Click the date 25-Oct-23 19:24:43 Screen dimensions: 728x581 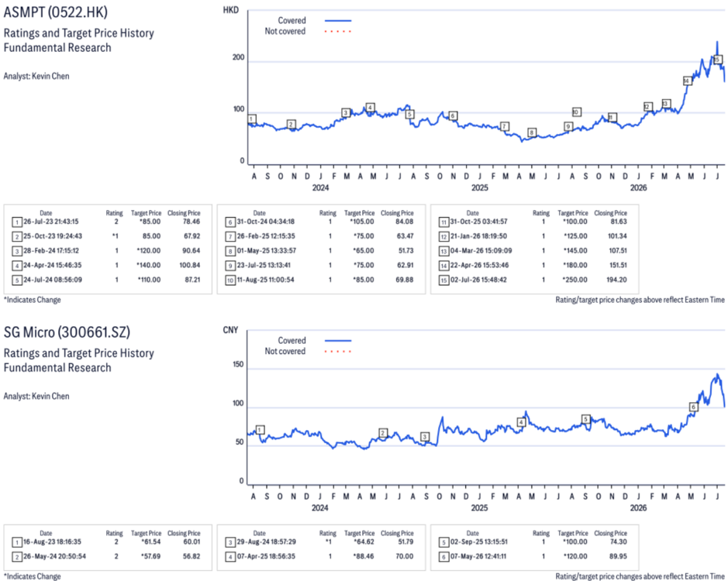tap(53, 236)
